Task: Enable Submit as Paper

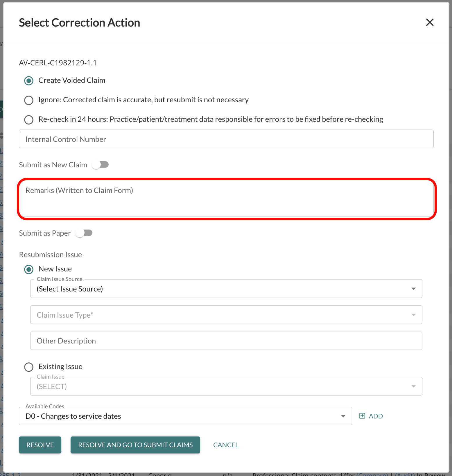Action: point(84,233)
